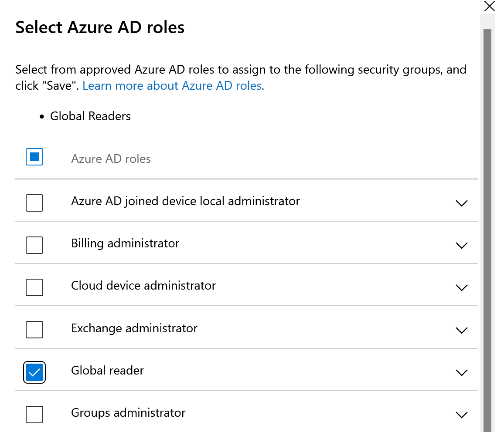Expand the Billing administrator chevron
Screen dimensions: 504x432
(461, 245)
